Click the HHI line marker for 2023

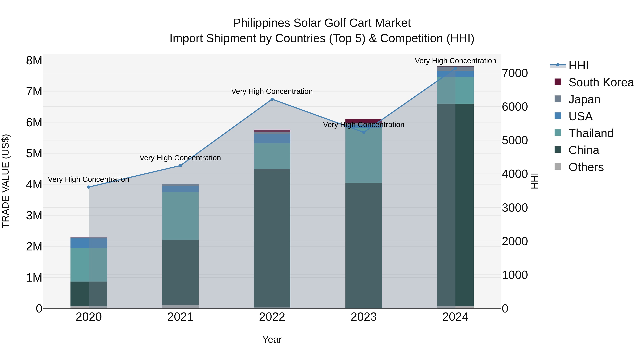point(364,132)
